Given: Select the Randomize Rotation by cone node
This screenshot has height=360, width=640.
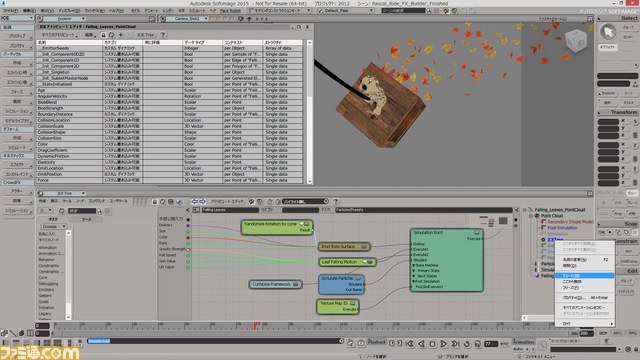Looking at the screenshot, I should [x=277, y=227].
